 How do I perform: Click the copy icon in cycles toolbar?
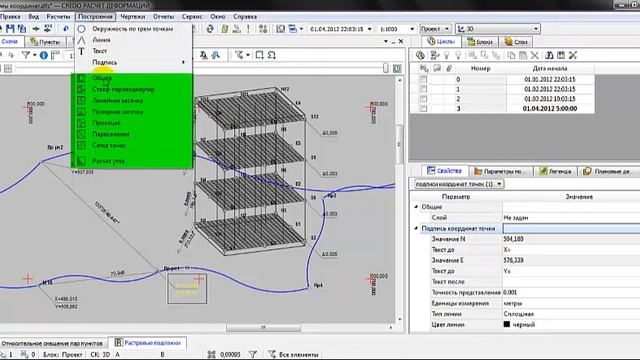point(511,55)
